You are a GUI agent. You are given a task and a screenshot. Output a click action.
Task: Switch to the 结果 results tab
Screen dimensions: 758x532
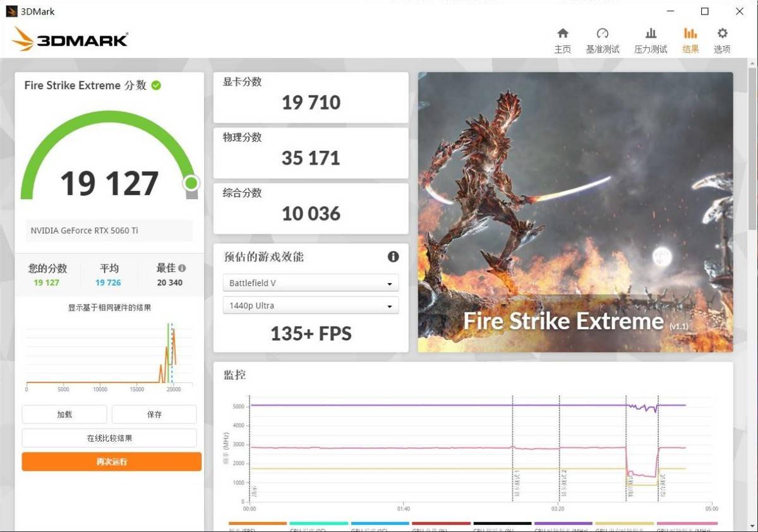point(690,40)
